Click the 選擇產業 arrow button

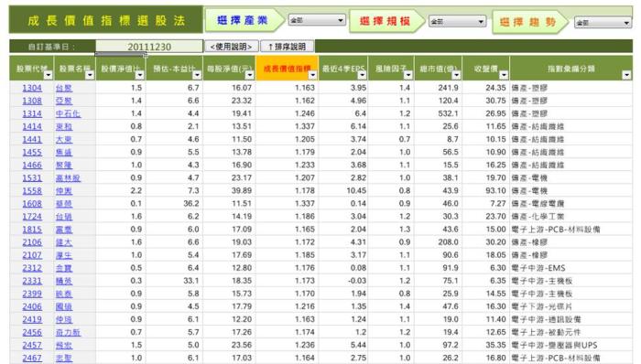click(x=244, y=20)
